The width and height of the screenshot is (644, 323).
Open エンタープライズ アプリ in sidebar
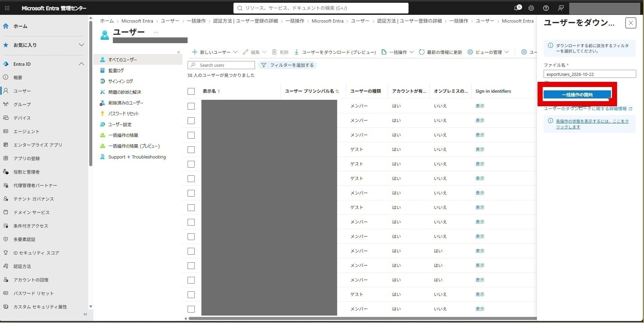pos(38,145)
